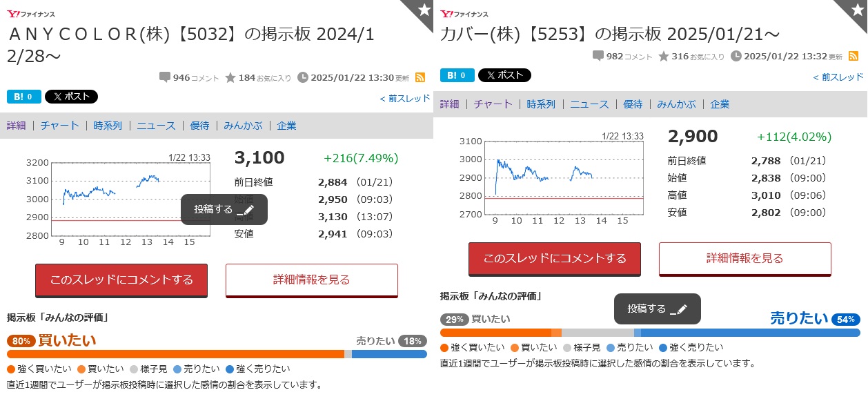The height and width of the screenshot is (410, 868).
Task: Share Cover board with X ポスト button
Action: (504, 75)
